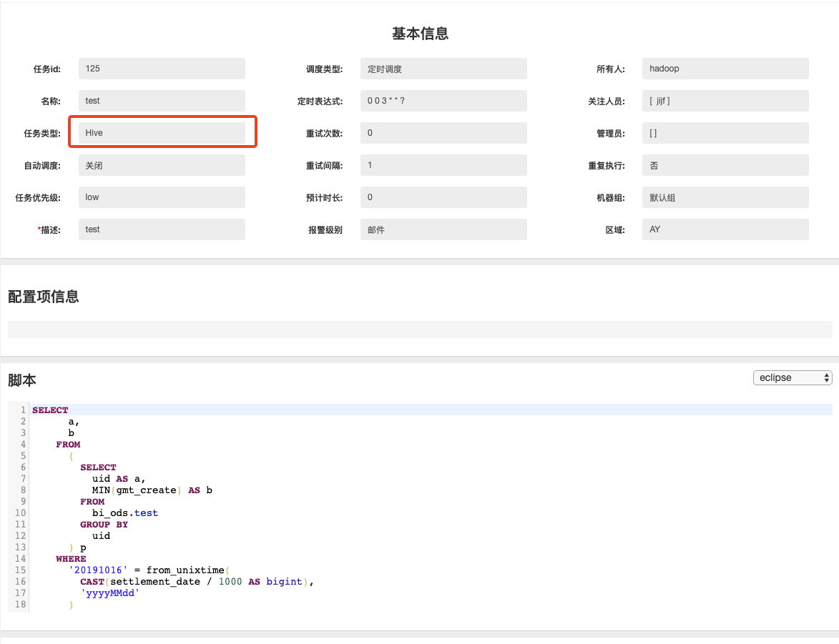Click CAST(settlement_date on line 16
Screen dimensions: 839x644
pos(140,582)
